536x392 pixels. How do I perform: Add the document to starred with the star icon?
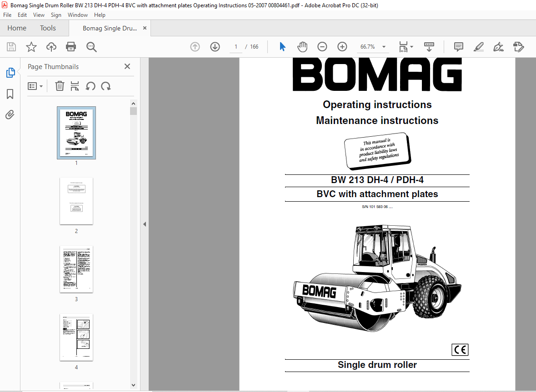click(x=31, y=47)
